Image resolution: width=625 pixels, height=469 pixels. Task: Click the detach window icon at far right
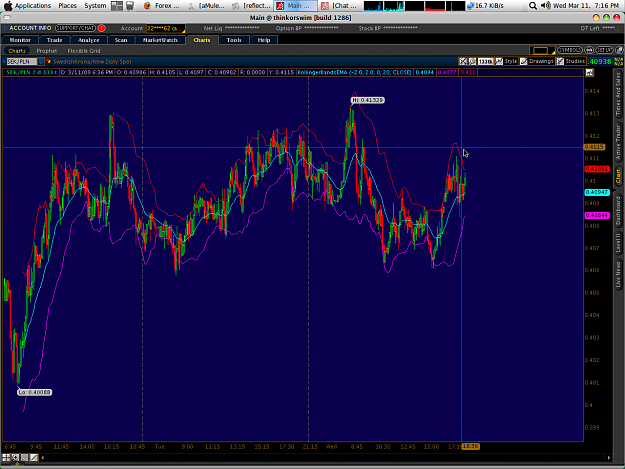click(619, 50)
